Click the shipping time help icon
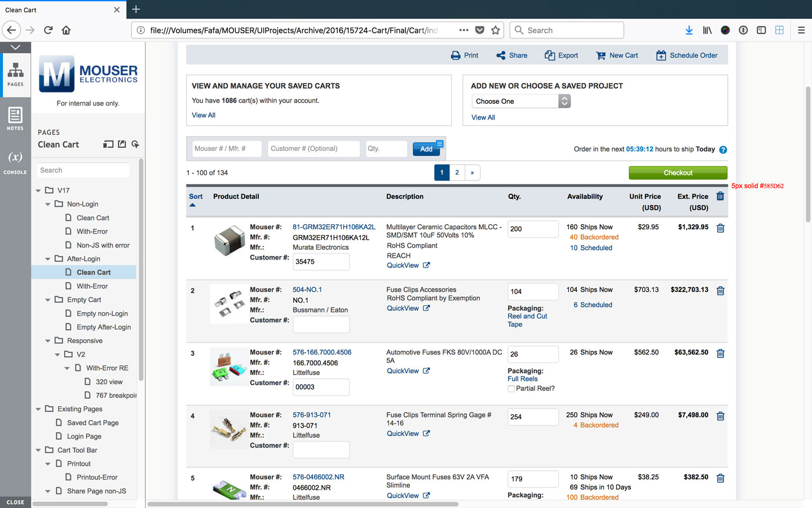Image resolution: width=812 pixels, height=508 pixels. [723, 150]
